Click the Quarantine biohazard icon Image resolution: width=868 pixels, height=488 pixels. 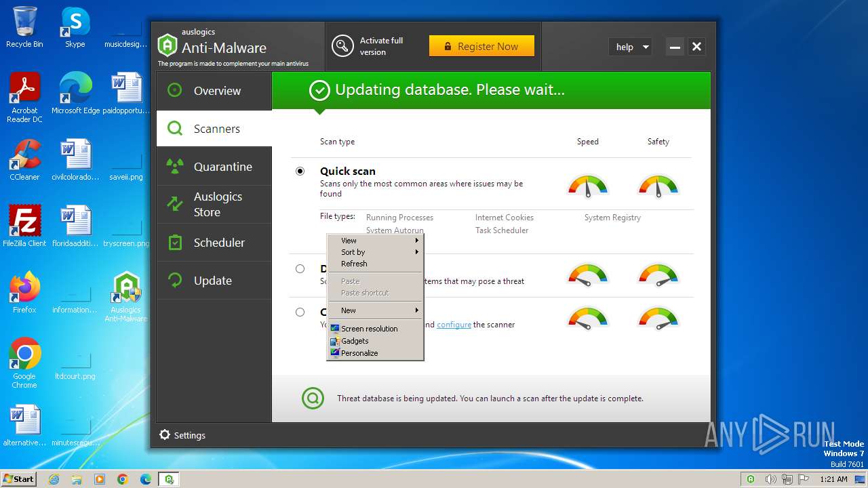[175, 166]
